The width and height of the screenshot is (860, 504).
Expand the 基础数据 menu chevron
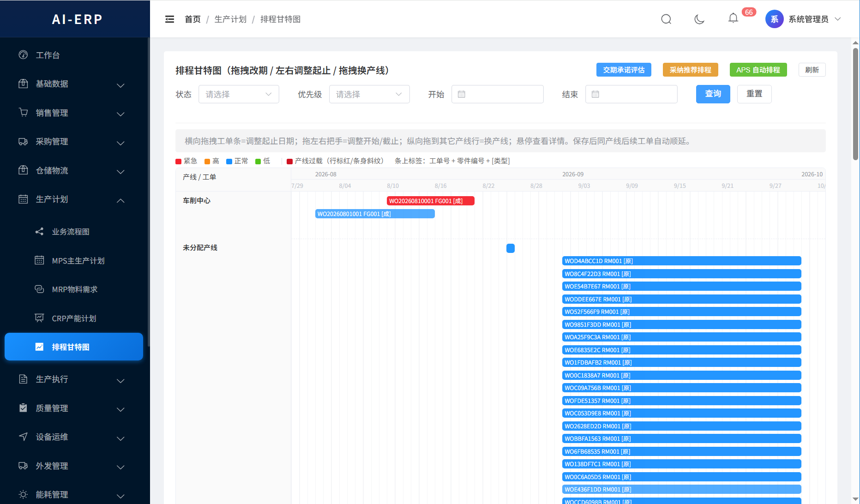point(120,85)
